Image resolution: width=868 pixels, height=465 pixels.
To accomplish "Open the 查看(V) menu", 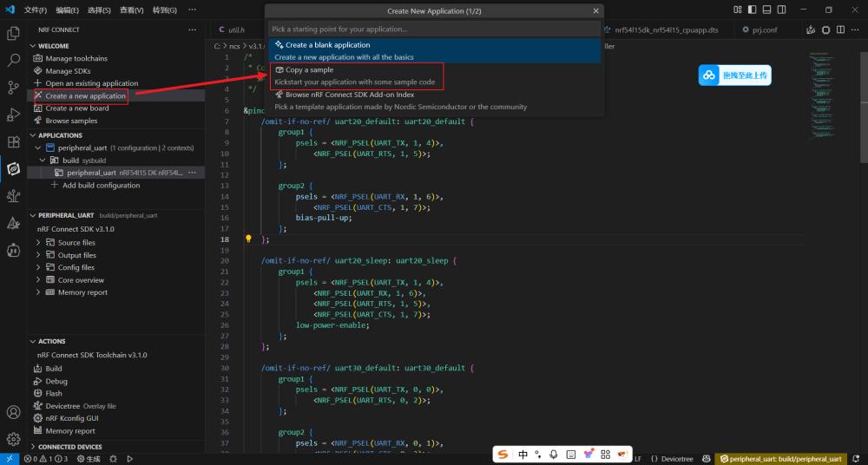I will click(132, 10).
